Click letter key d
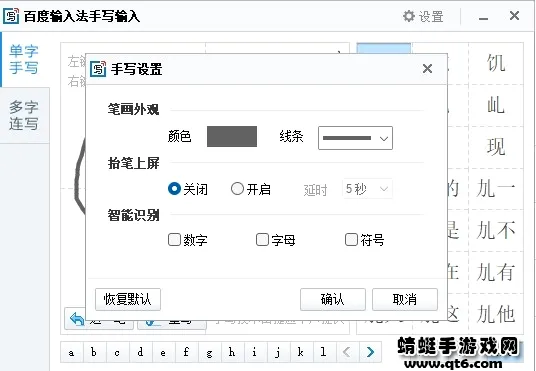This screenshot has height=371, width=536. coord(140,352)
